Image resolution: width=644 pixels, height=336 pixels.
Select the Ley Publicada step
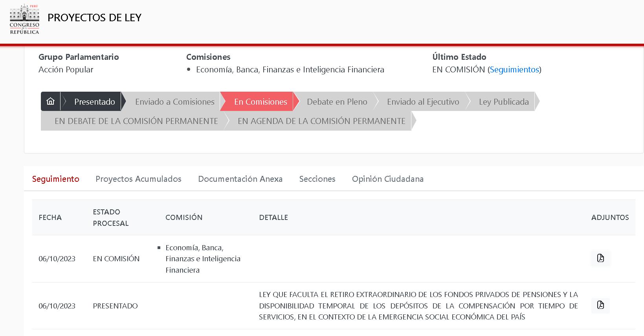[x=503, y=102]
